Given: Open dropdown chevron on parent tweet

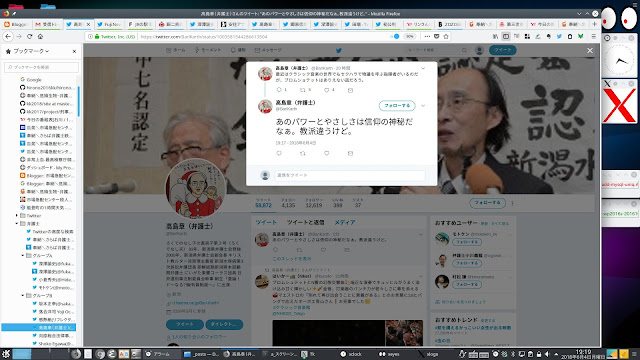Looking at the screenshot, I should click(x=423, y=68).
